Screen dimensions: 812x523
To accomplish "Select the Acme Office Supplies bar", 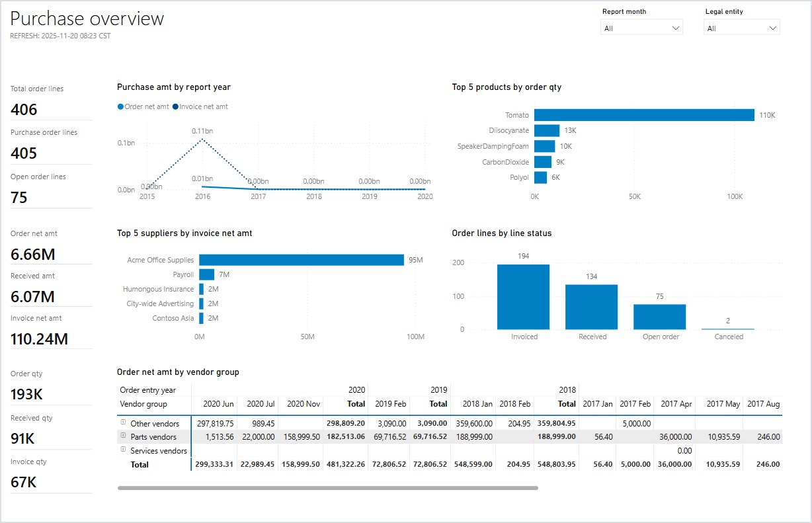I will coord(302,260).
